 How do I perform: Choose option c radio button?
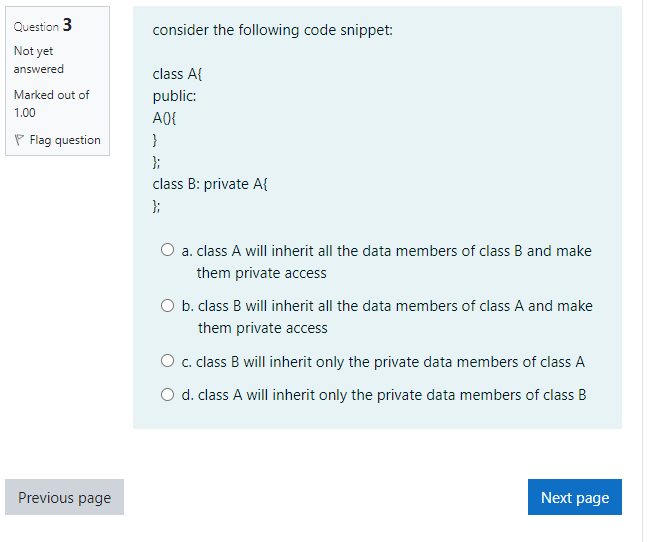coord(169,362)
